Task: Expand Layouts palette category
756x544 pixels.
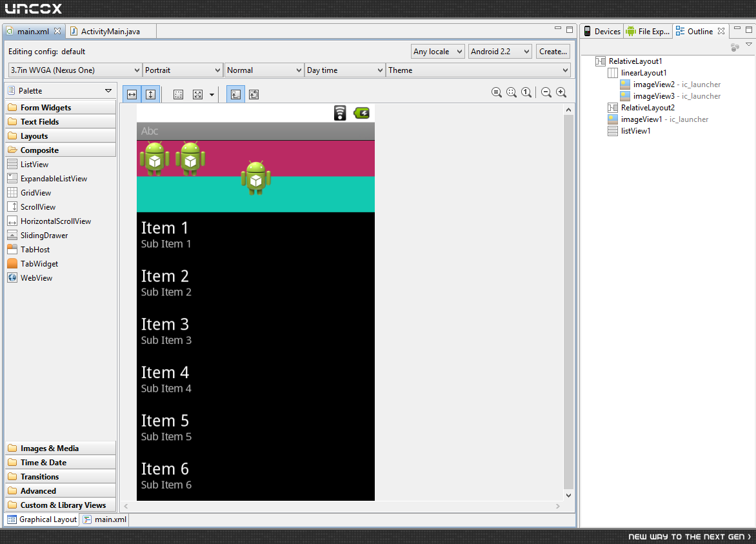Action: tap(61, 136)
